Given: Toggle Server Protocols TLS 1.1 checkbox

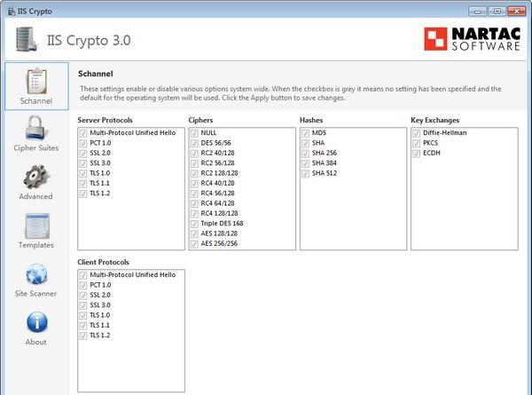Looking at the screenshot, I should click(x=82, y=184).
